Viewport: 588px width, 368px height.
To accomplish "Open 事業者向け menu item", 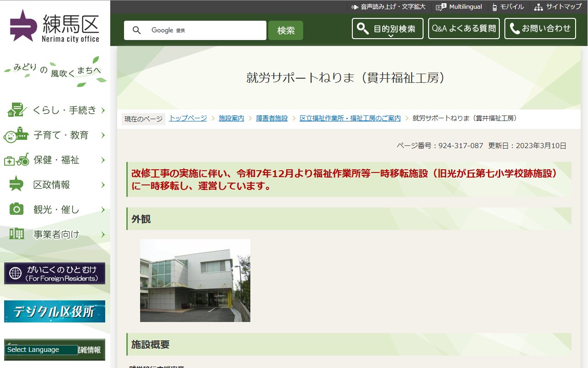I will [x=55, y=235].
